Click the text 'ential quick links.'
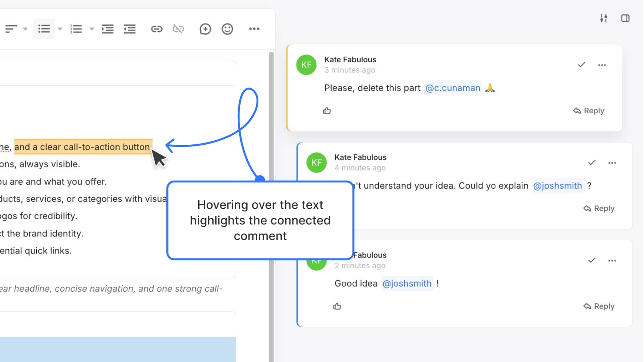 click(x=36, y=251)
